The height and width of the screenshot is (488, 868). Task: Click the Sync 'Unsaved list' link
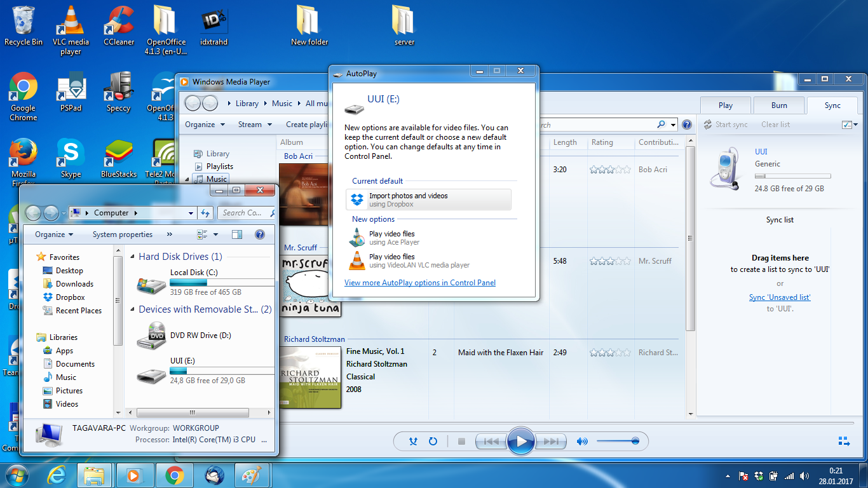pyautogui.click(x=780, y=297)
